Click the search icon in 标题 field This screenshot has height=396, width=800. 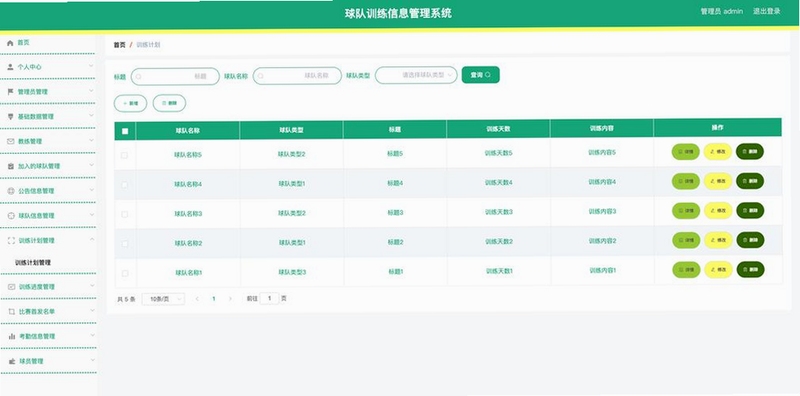coord(138,77)
